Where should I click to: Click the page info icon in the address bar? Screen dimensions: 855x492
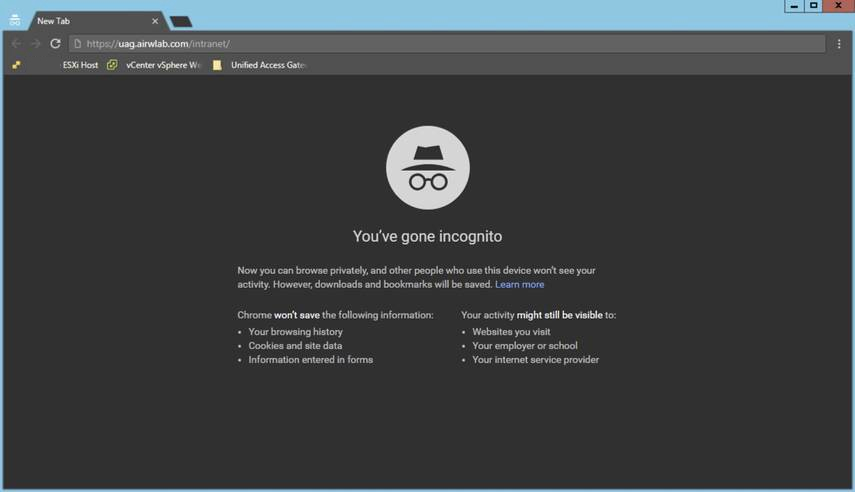(77, 44)
